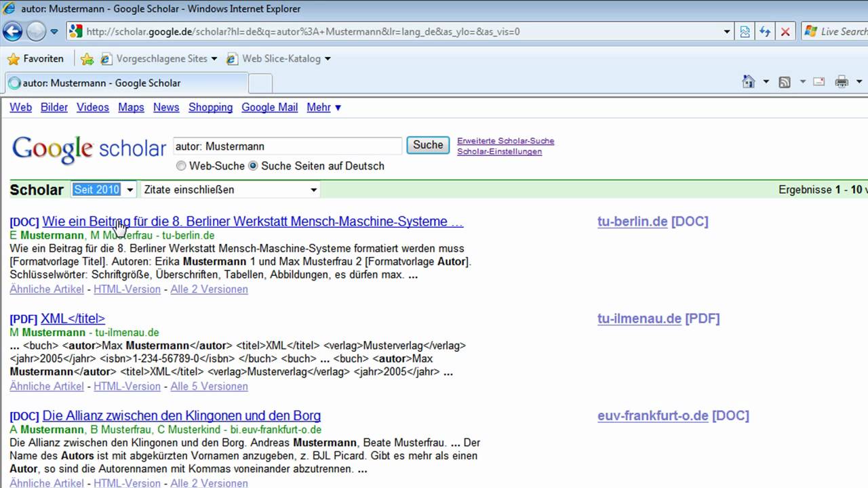
Task: Open Ähnliche Artikel for XML result
Action: click(x=47, y=386)
